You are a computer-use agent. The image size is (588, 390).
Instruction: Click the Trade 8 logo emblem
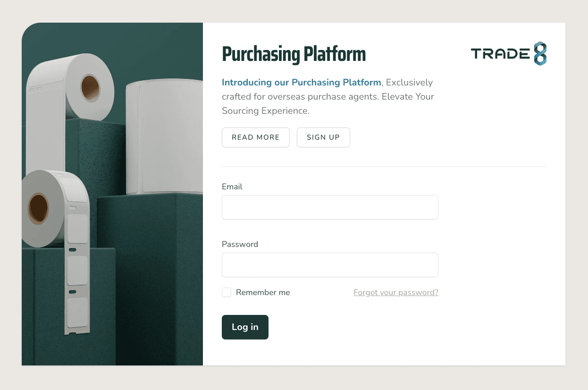[540, 53]
